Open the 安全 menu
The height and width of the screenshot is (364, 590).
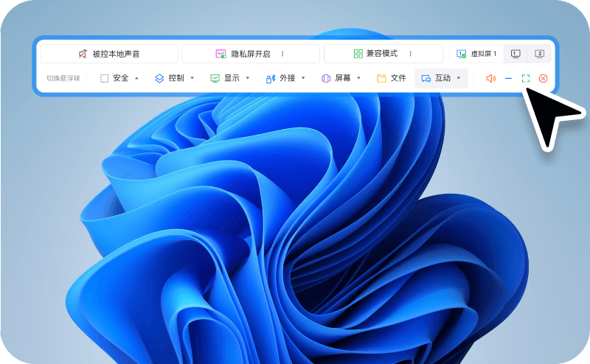click(120, 78)
